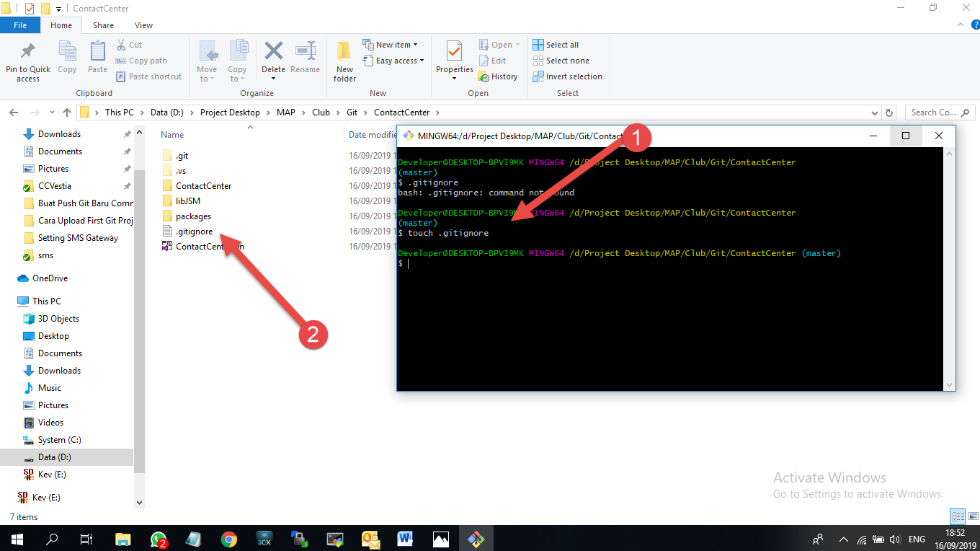Image resolution: width=980 pixels, height=551 pixels.
Task: Select the packages folder
Action: pyautogui.click(x=193, y=216)
